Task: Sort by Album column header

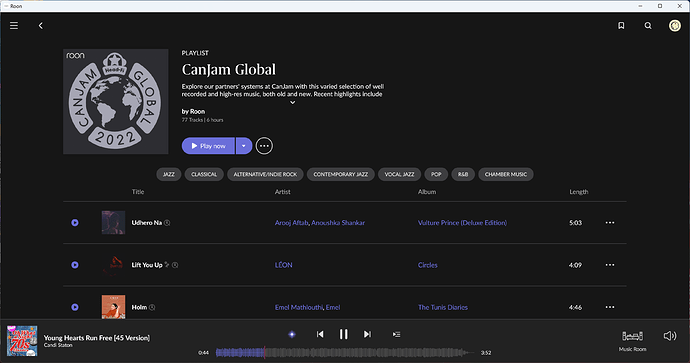Action: coord(427,192)
